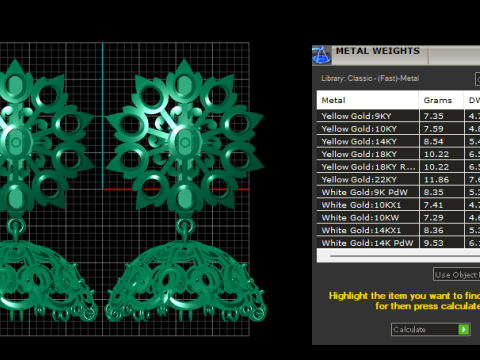Select the White Gold:10KW row
Image resolution: width=480 pixels, height=360 pixels.
(398, 217)
